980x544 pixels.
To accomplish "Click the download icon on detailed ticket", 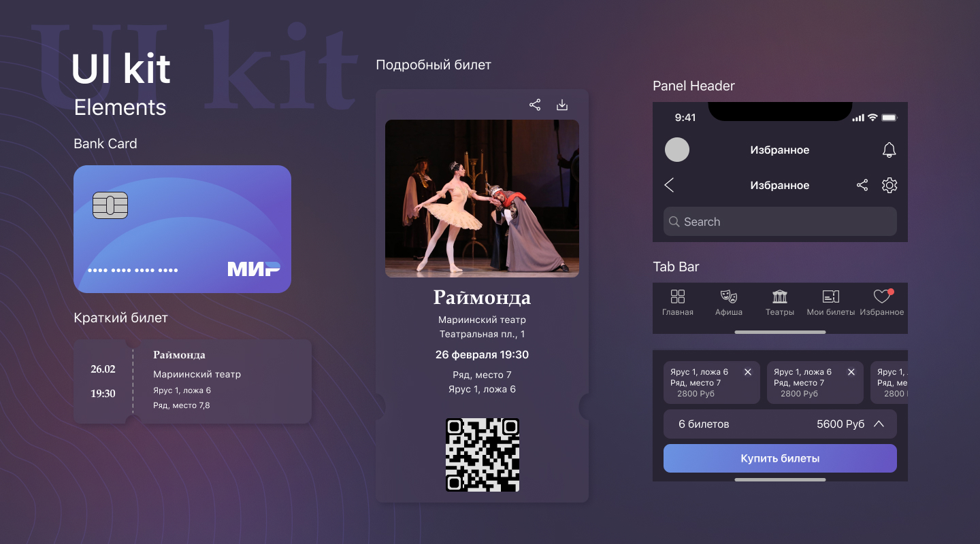I will 562,105.
